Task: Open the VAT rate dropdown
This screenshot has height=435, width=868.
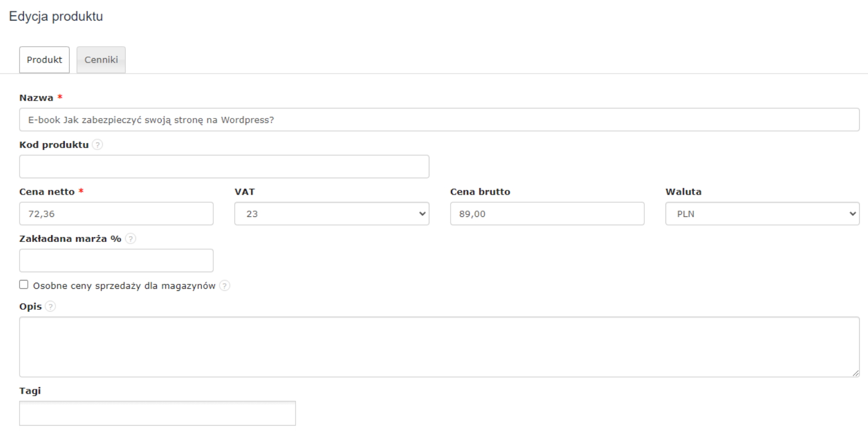Action: [331, 214]
